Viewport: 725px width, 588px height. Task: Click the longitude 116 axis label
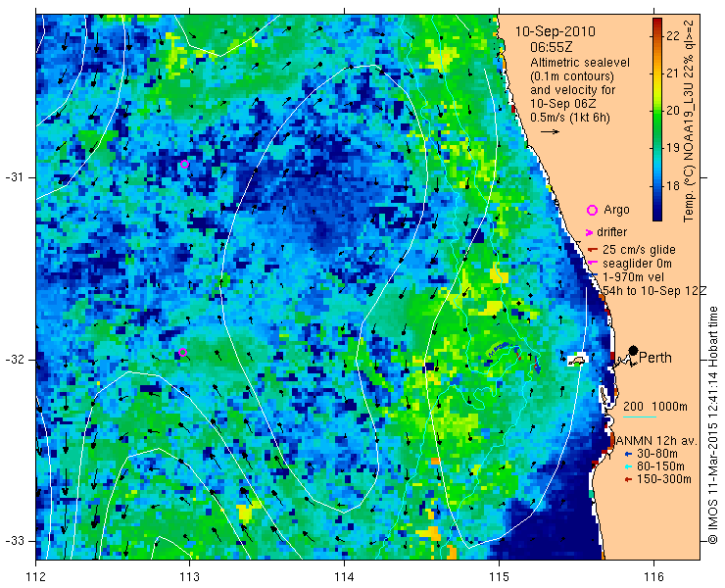pyautogui.click(x=653, y=577)
